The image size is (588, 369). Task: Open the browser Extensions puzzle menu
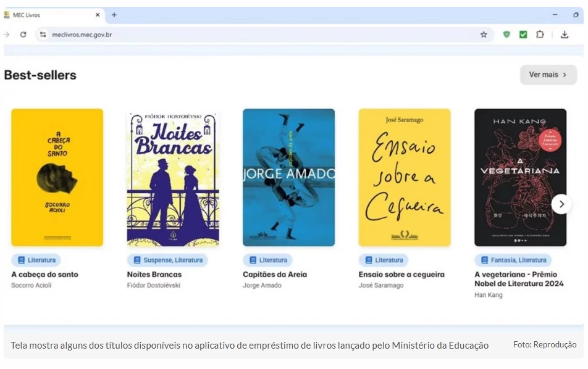[x=540, y=35]
